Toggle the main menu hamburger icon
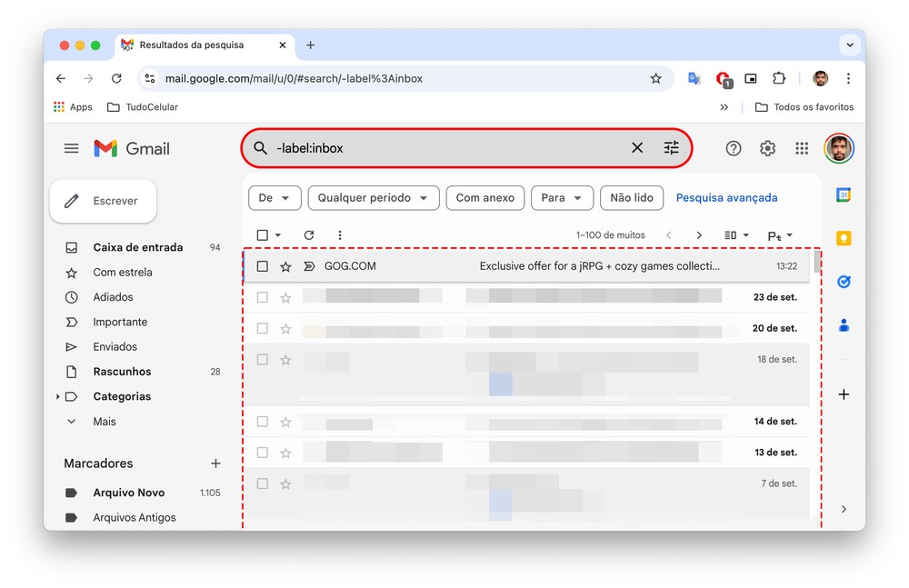 tap(71, 148)
